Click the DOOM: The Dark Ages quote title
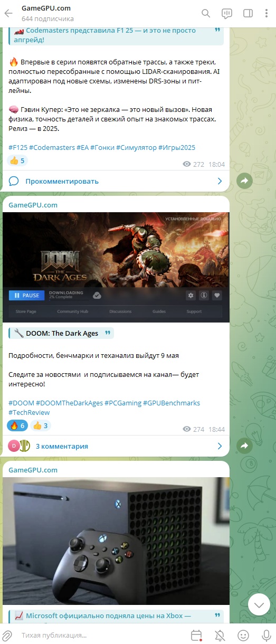Image resolution: width=276 pixels, height=644 pixels. click(61, 333)
